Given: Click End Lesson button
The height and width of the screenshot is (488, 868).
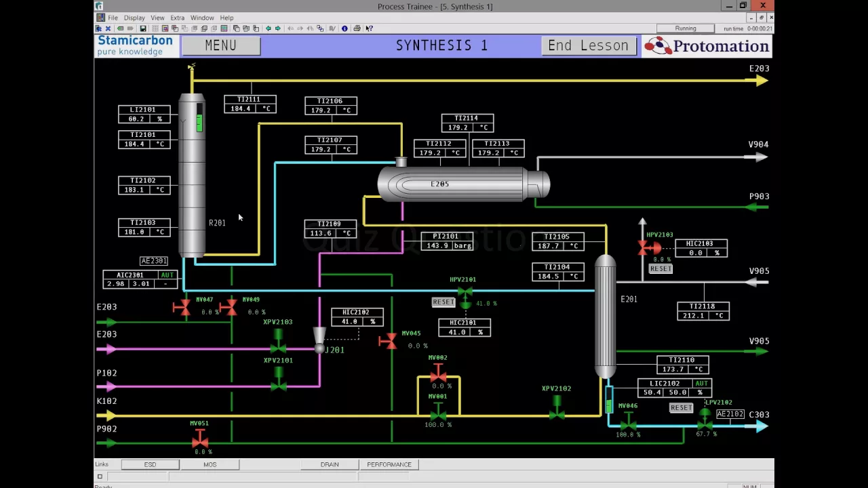Looking at the screenshot, I should click(588, 45).
